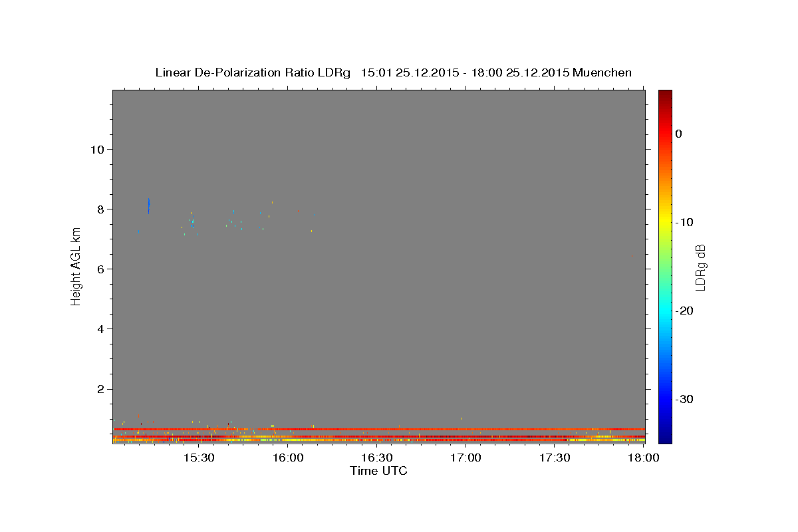The width and height of the screenshot is (798, 532).
Task: Click the colorbar value -20
Action: pyautogui.click(x=685, y=311)
